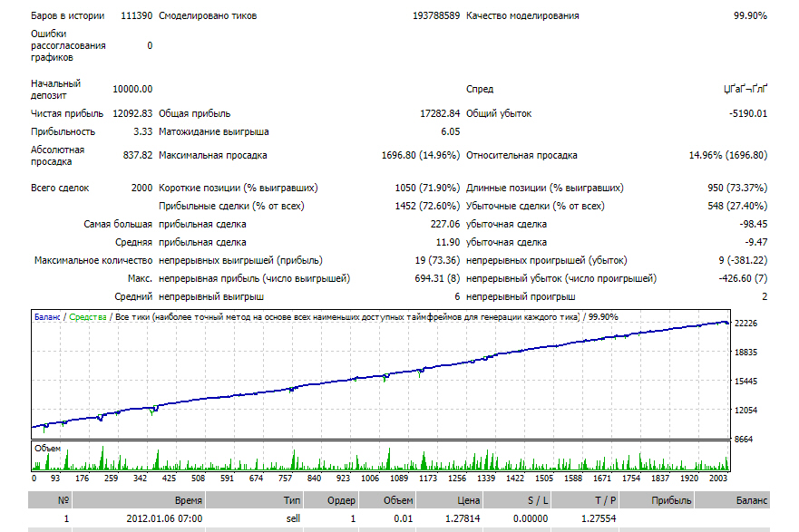Click largest profit trade value 227.06
Screen dimensions: 799x532
click(445, 224)
